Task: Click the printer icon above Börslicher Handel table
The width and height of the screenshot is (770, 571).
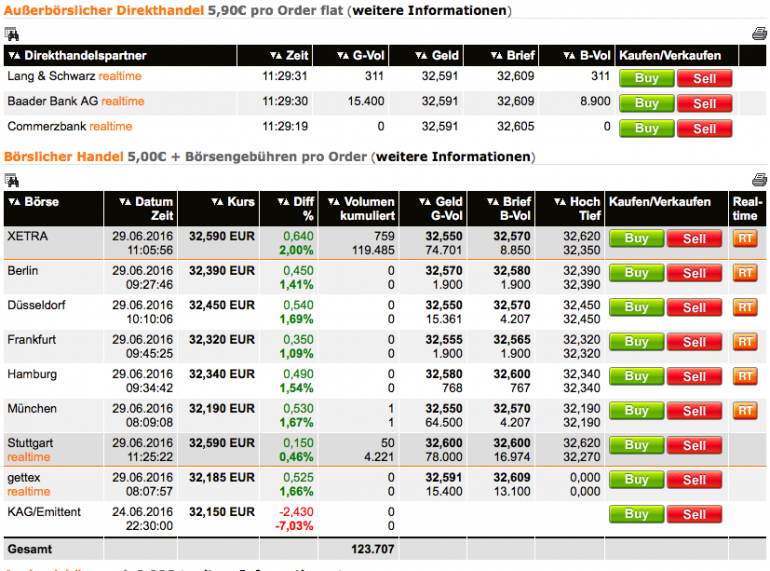Action: point(759,180)
